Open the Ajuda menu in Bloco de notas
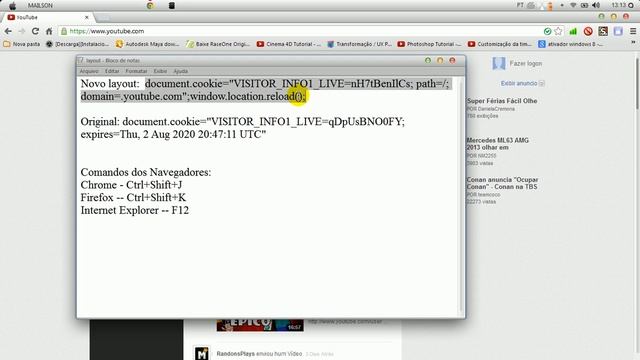 pos(181,71)
